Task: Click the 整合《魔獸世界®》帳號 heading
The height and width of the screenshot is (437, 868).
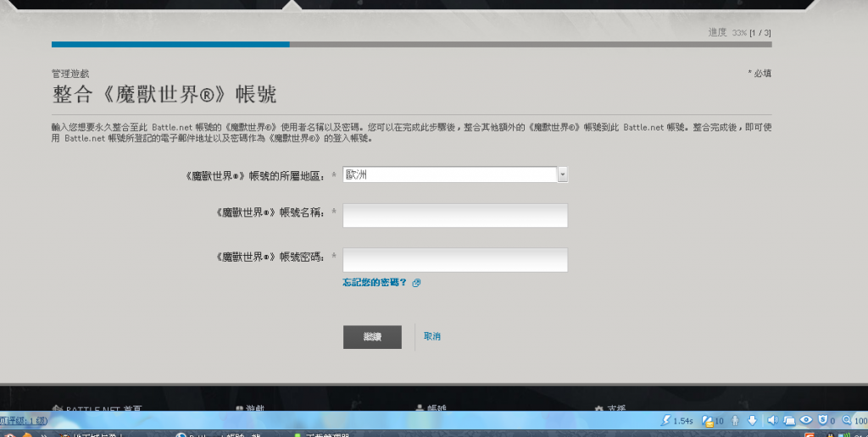Action: point(164,95)
